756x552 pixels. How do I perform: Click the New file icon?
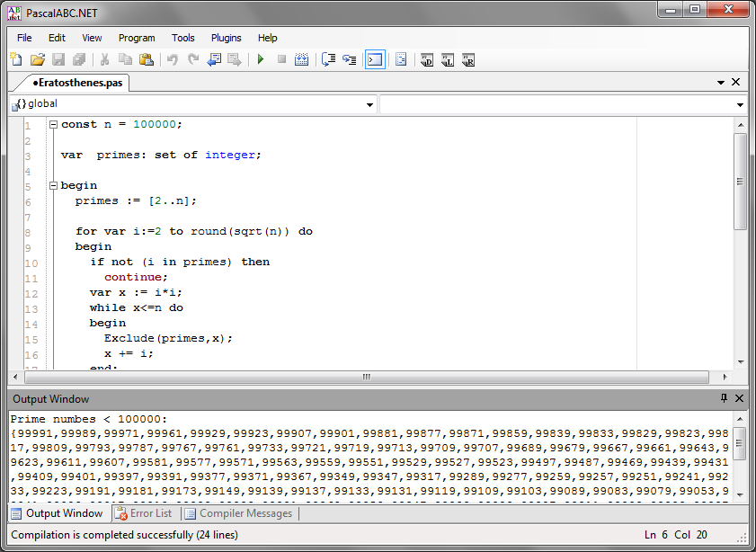pyautogui.click(x=16, y=59)
